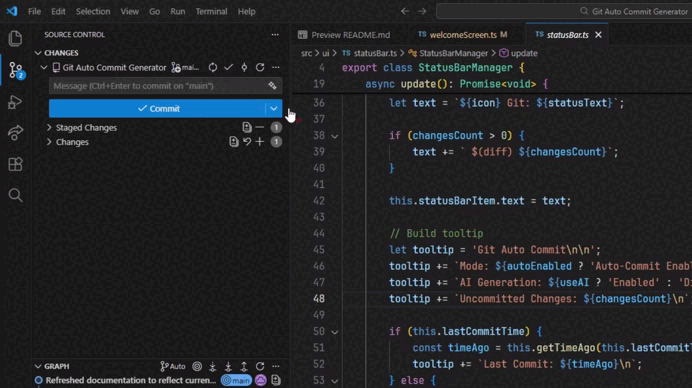
Task: Click the second down-arrow pull icon in the Graph
Action: [x=228, y=366]
